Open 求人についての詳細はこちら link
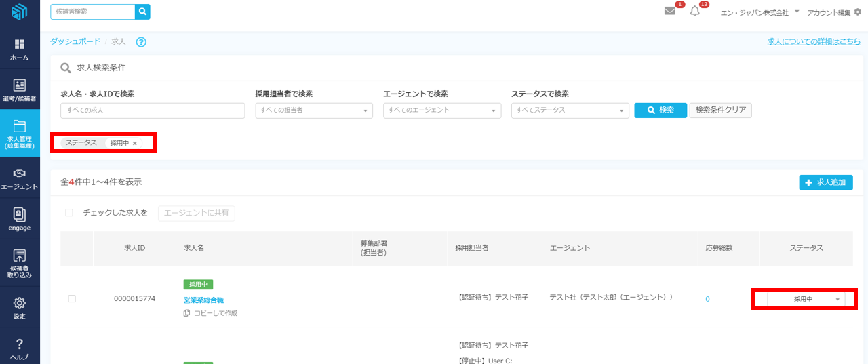 [814, 41]
